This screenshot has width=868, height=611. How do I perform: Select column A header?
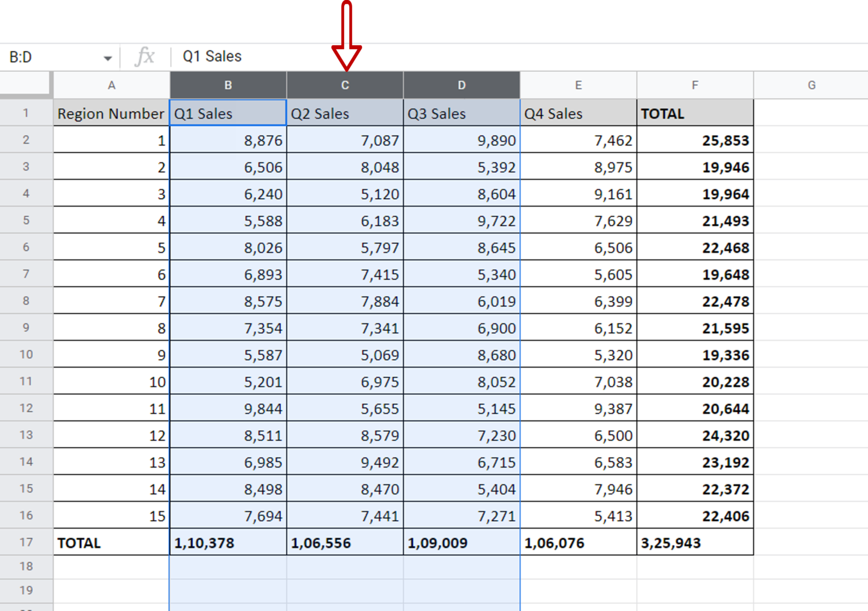(x=111, y=85)
